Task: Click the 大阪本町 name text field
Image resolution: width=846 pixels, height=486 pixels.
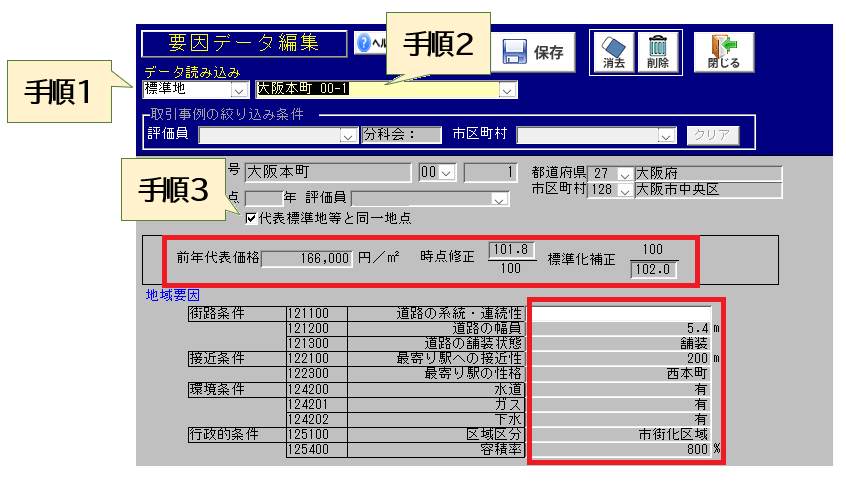Action: coord(327,173)
